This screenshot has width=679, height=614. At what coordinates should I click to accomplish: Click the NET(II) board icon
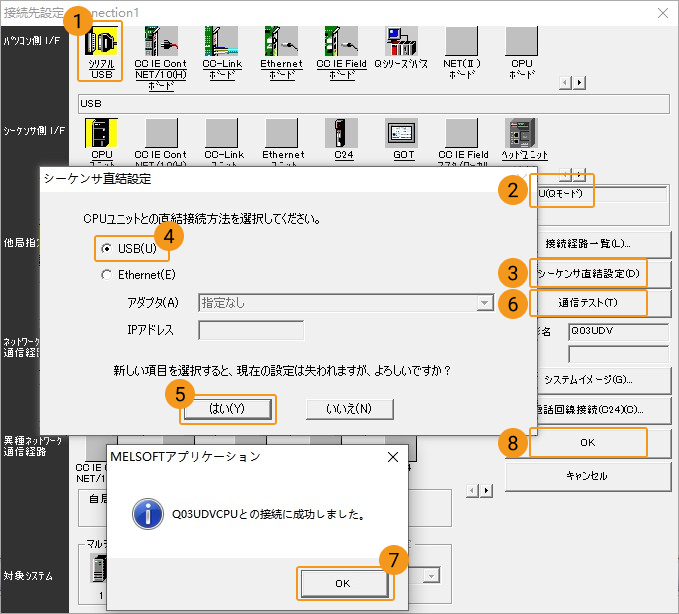(462, 41)
